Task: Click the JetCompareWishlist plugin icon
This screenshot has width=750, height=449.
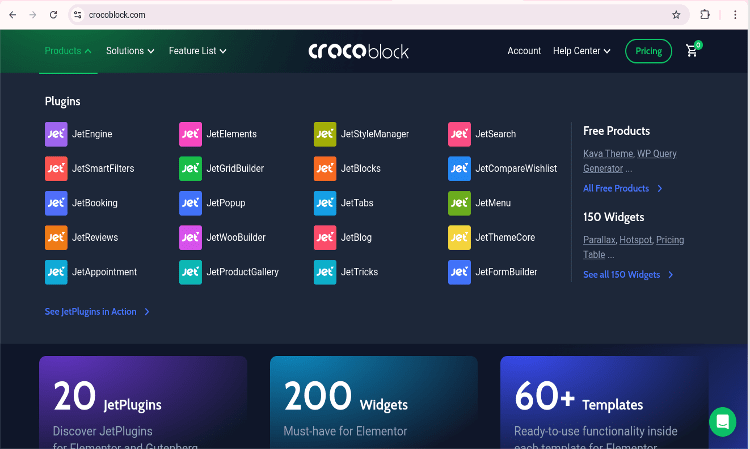Action: [x=459, y=168]
